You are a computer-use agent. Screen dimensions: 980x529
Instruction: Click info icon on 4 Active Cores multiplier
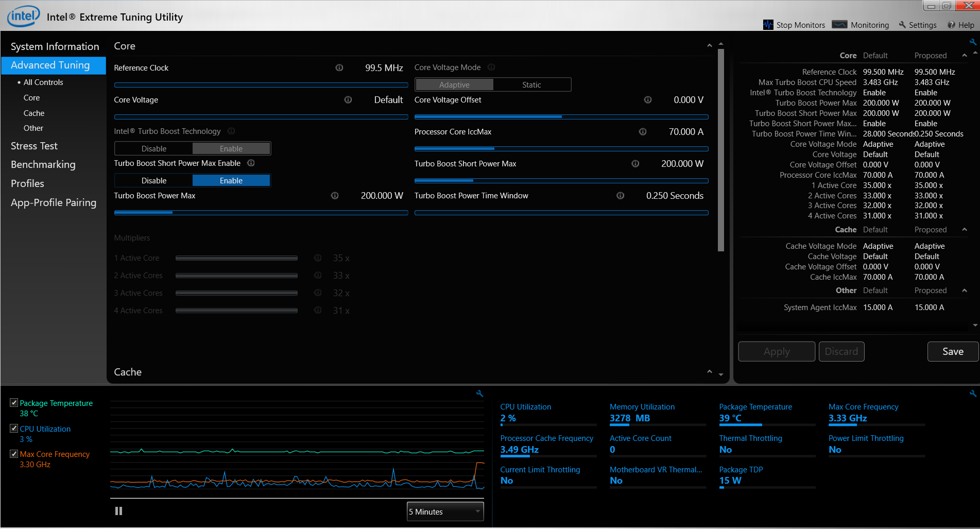click(318, 310)
